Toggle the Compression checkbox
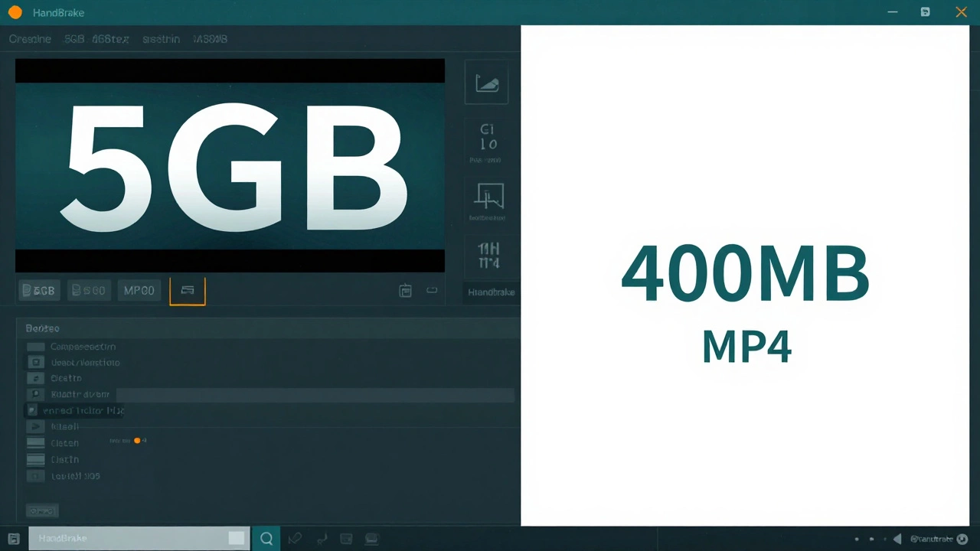This screenshot has width=980, height=551. [35, 346]
